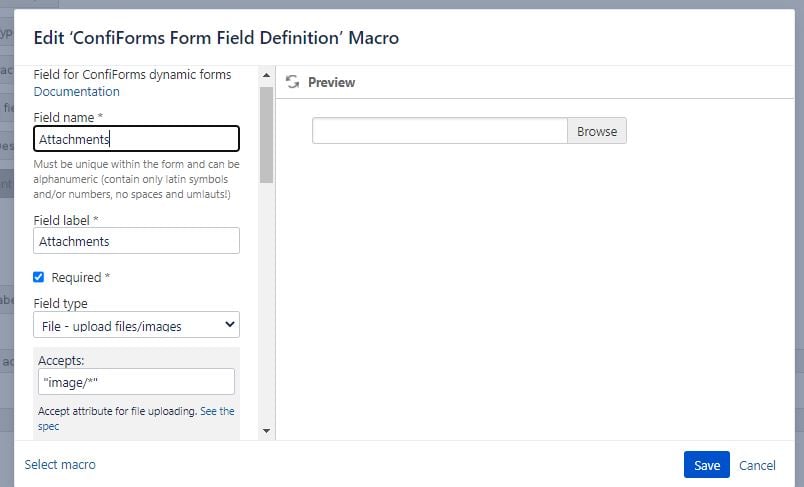The image size is (804, 487).
Task: Open the See the spec link
Action: click(x=217, y=411)
